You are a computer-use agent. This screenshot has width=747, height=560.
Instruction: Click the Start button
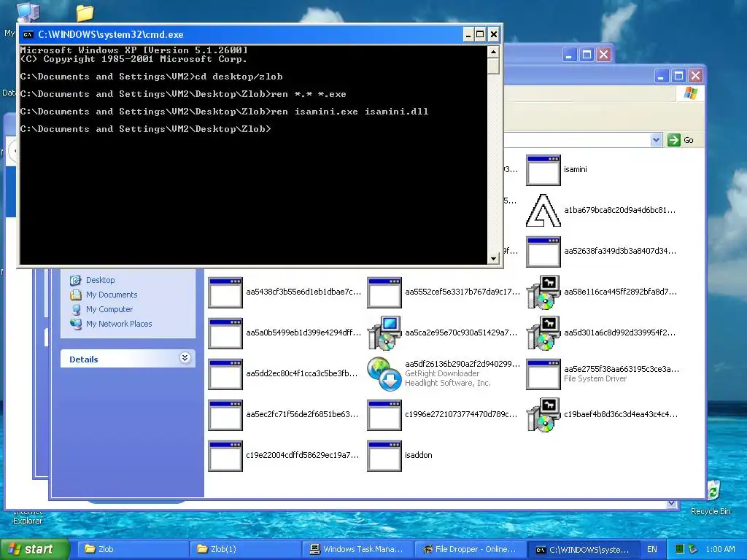(35, 549)
